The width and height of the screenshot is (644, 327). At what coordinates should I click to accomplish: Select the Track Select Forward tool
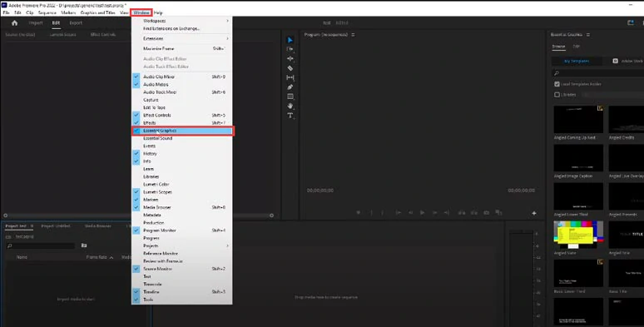[290, 49]
